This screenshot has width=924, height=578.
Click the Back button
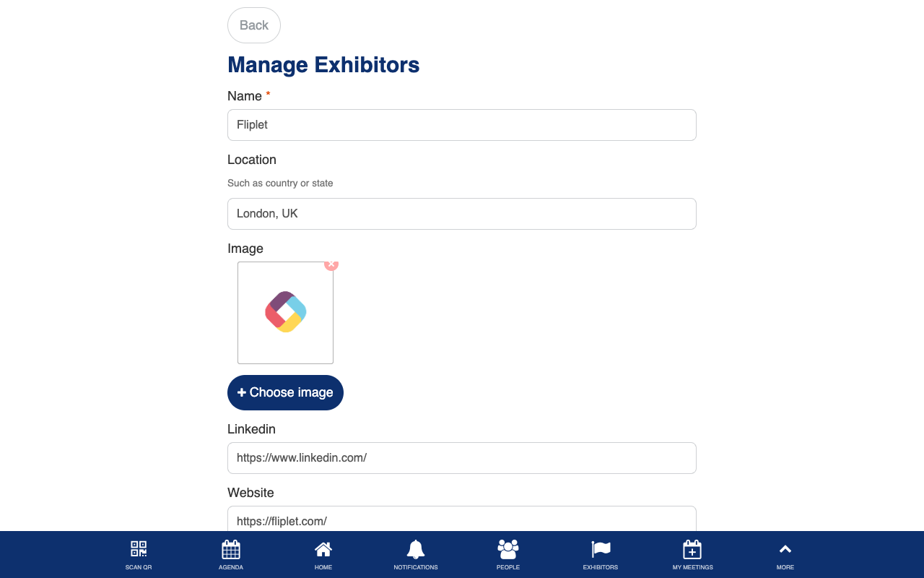pyautogui.click(x=254, y=25)
